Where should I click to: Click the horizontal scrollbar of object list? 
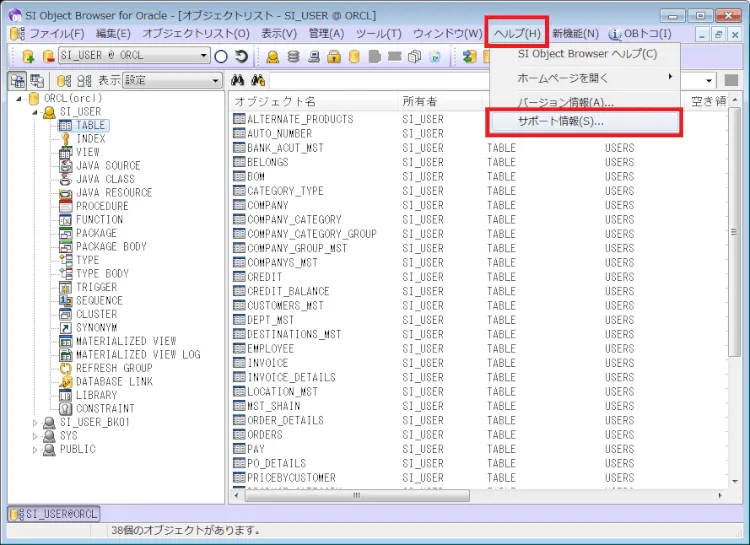click(357, 496)
